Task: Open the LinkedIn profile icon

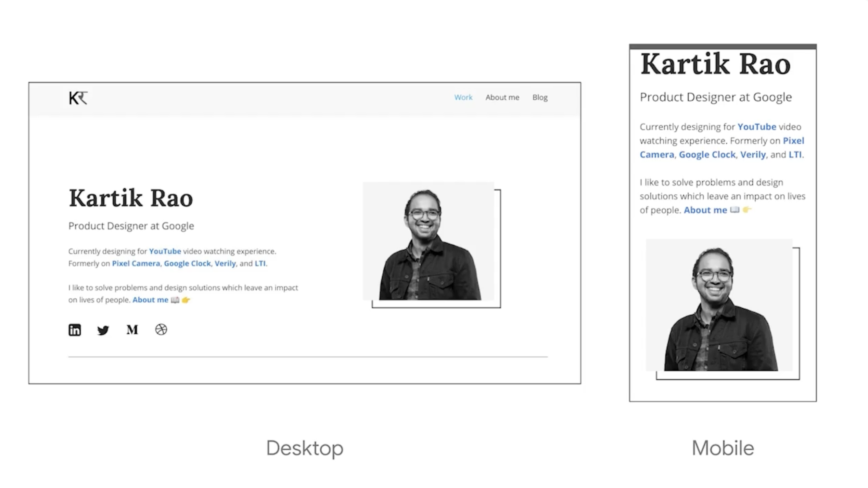Action: tap(75, 330)
